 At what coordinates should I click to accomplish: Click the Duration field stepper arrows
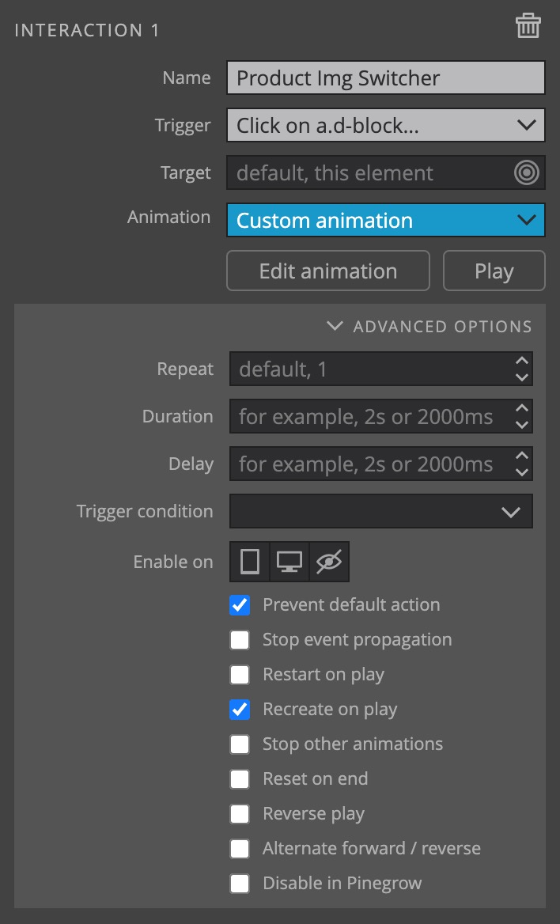coord(522,416)
